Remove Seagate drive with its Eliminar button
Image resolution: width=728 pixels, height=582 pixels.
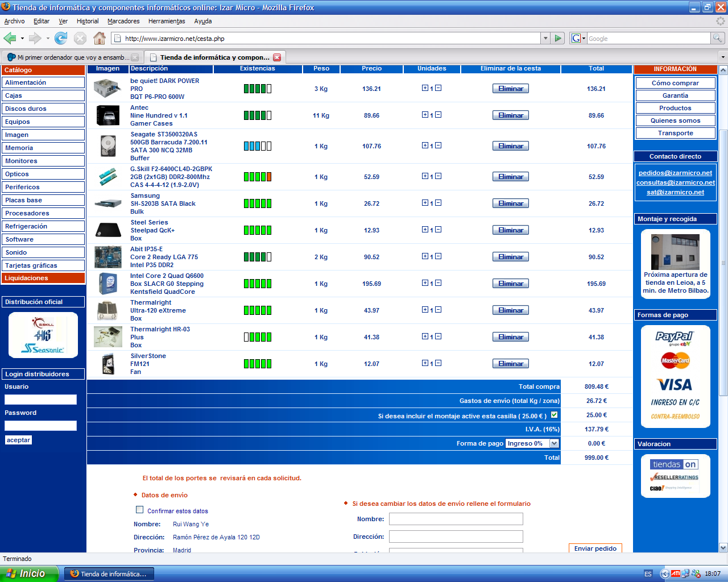(511, 146)
